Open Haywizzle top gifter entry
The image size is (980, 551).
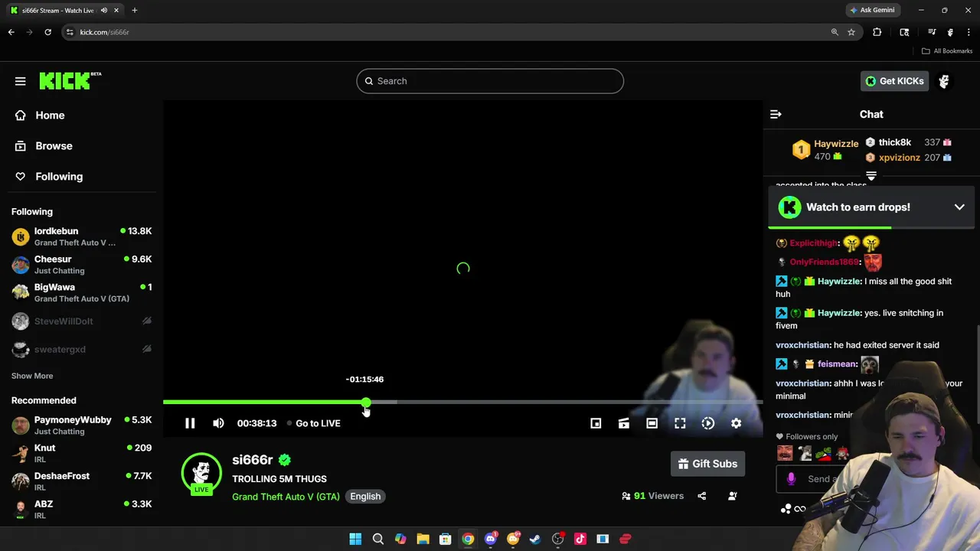click(x=825, y=150)
